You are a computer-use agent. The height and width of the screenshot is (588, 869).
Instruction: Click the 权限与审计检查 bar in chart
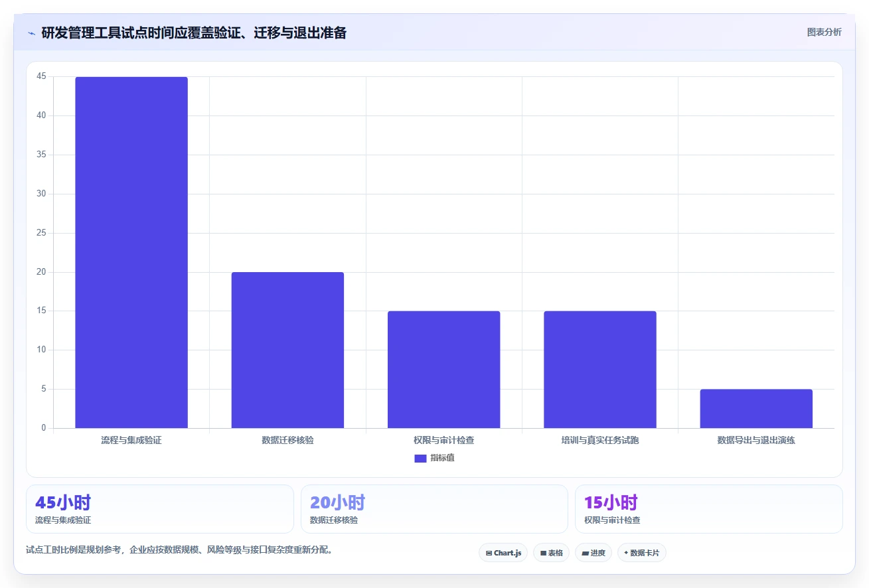pos(443,370)
